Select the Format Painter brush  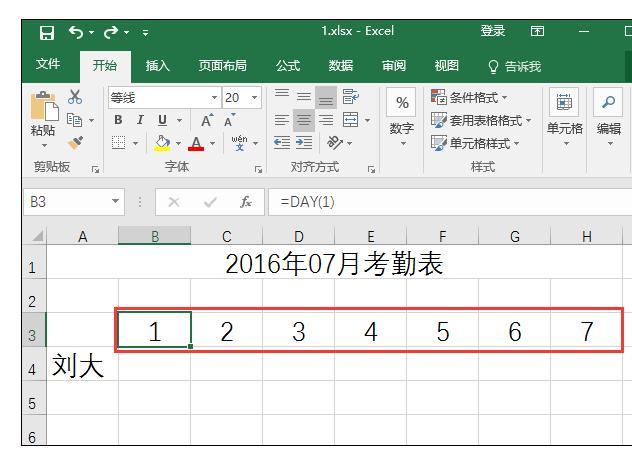(75, 143)
